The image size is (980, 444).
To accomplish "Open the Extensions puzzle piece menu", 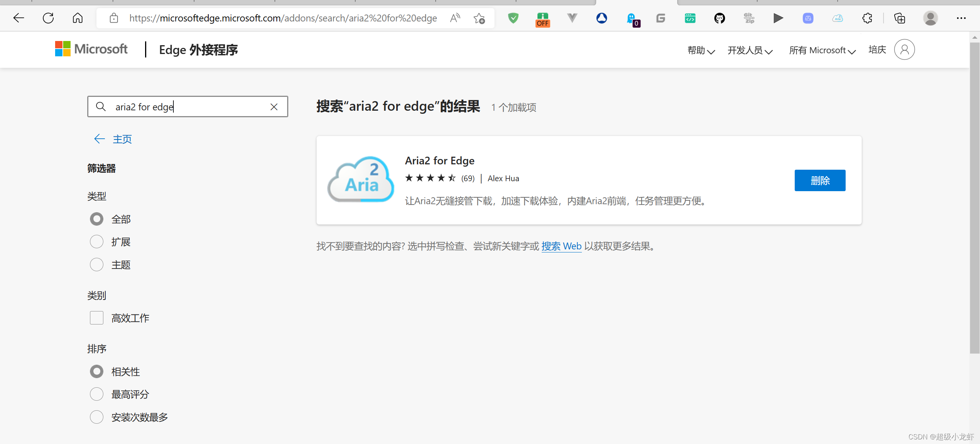I will [x=867, y=18].
